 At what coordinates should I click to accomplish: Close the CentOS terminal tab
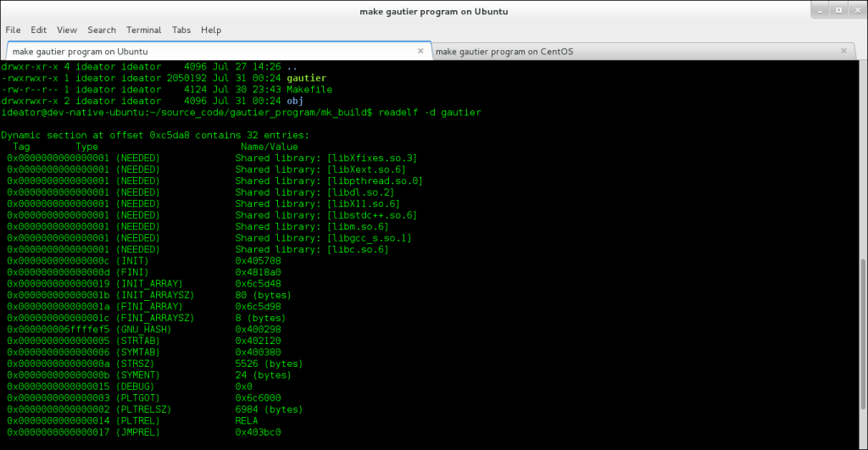tap(843, 51)
